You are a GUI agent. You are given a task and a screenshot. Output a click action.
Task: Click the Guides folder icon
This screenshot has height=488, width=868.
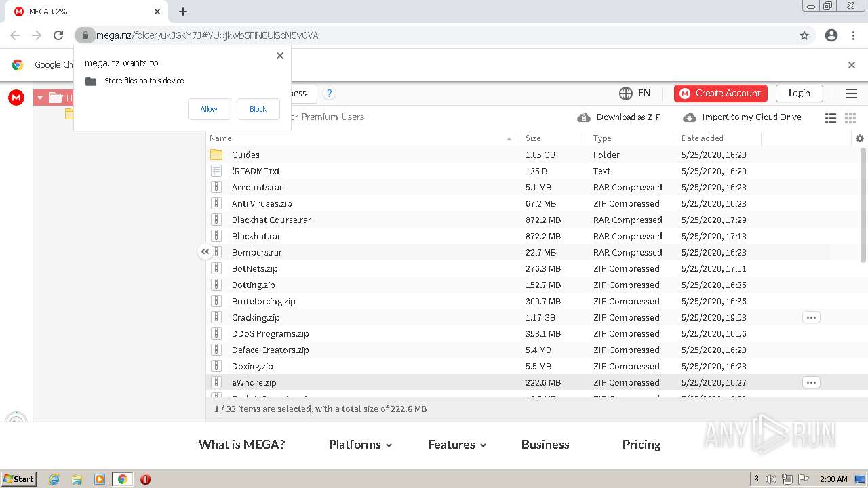(216, 155)
